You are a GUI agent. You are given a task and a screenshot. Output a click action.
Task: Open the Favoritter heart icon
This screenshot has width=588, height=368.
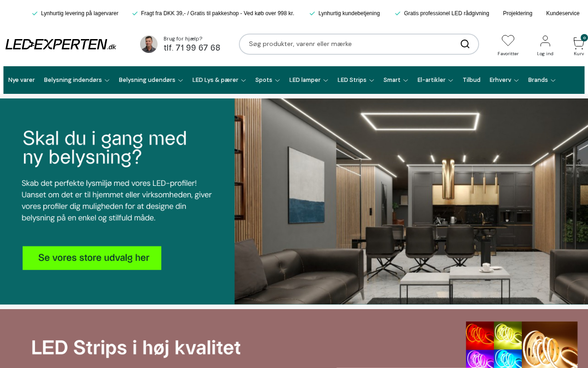pyautogui.click(x=508, y=41)
